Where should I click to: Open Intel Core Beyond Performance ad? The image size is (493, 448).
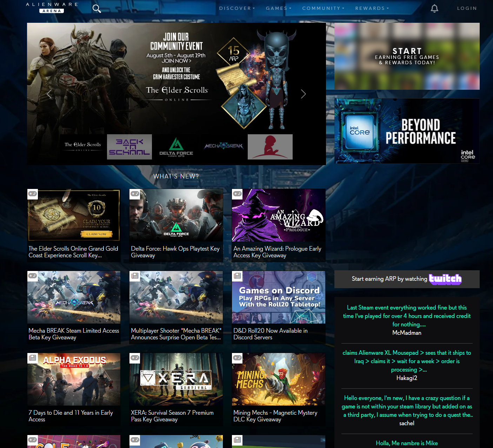pos(407,131)
